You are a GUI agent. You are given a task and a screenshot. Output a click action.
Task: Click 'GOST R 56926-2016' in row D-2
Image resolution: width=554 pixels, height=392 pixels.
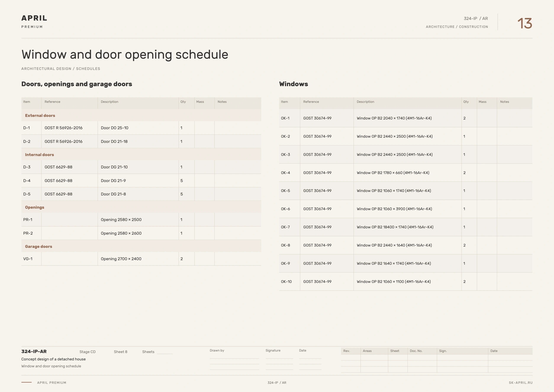pos(63,141)
